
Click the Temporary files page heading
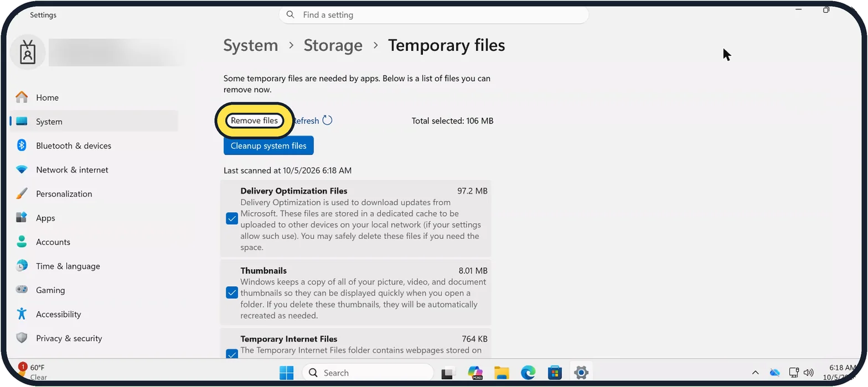(x=446, y=45)
